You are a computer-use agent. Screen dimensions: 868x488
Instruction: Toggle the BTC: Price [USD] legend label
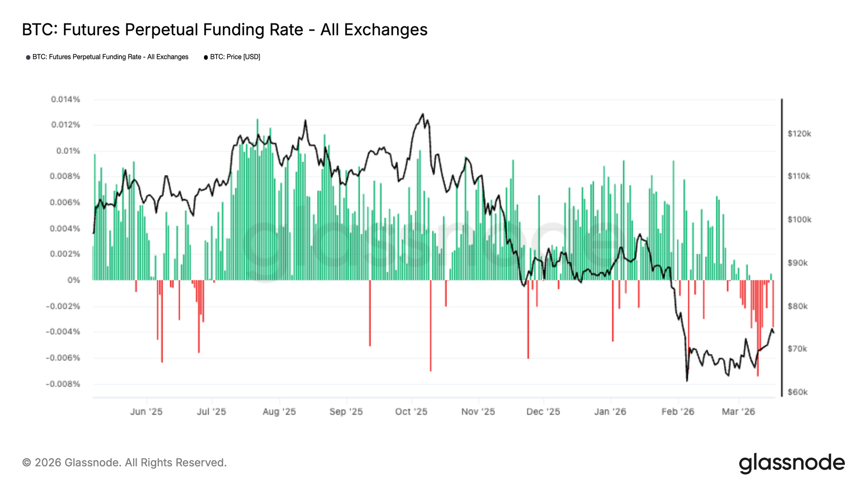(x=235, y=57)
